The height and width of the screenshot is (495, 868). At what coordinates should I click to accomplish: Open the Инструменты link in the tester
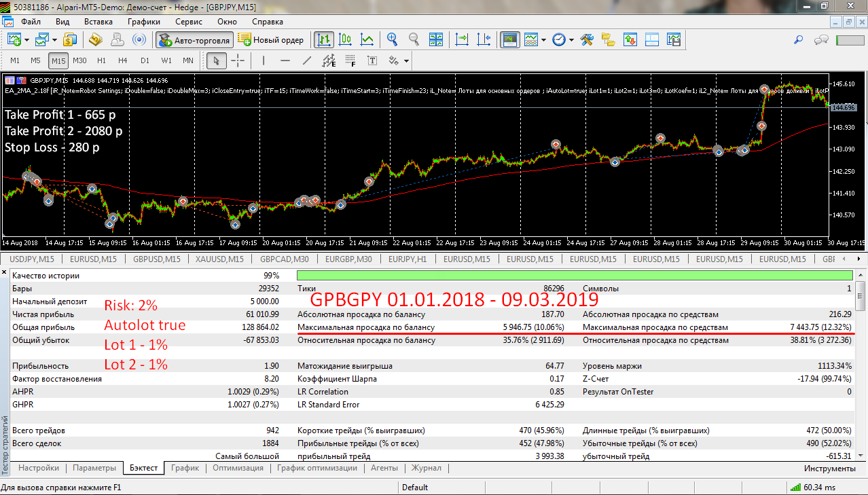[829, 468]
